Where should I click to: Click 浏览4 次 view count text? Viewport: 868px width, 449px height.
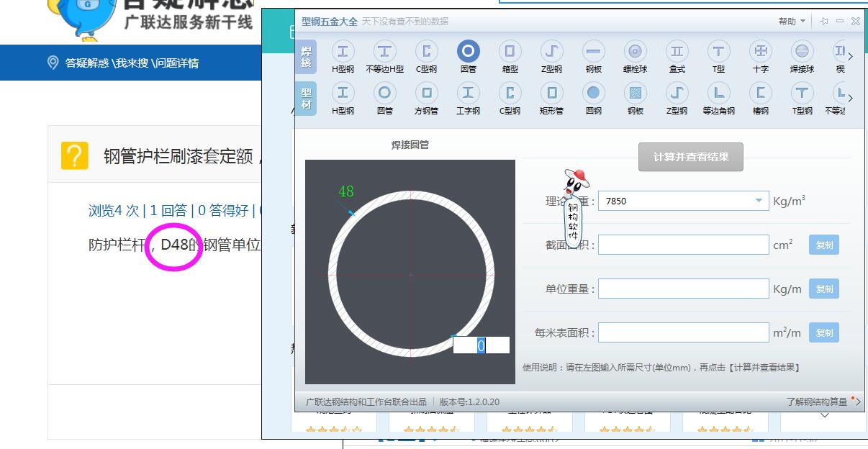pyautogui.click(x=114, y=210)
